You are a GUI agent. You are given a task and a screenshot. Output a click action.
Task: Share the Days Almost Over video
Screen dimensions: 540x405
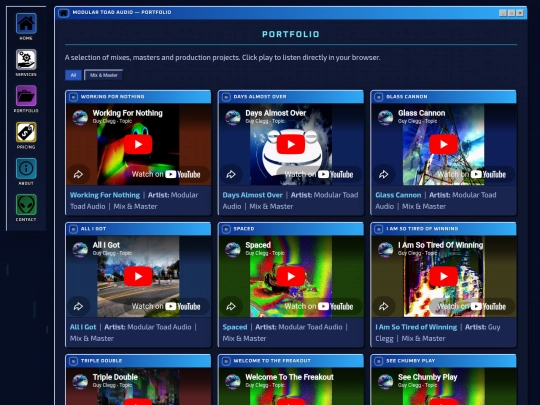coord(231,174)
